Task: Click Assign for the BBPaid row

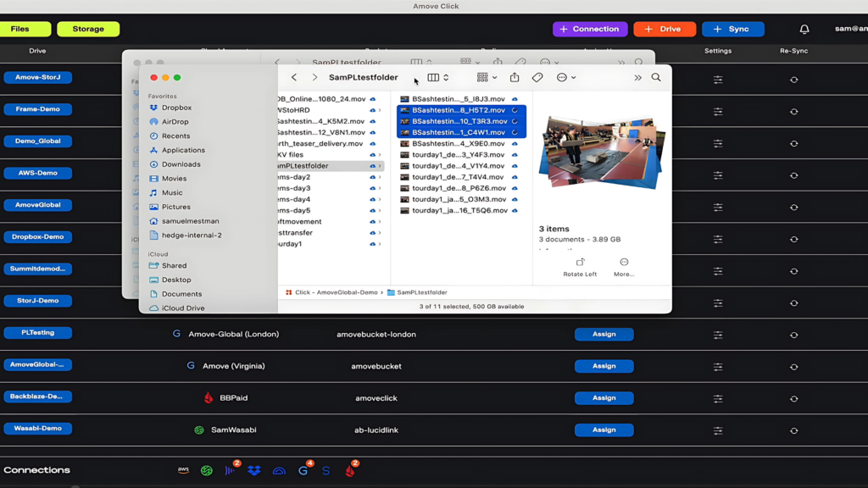Action: (x=604, y=398)
